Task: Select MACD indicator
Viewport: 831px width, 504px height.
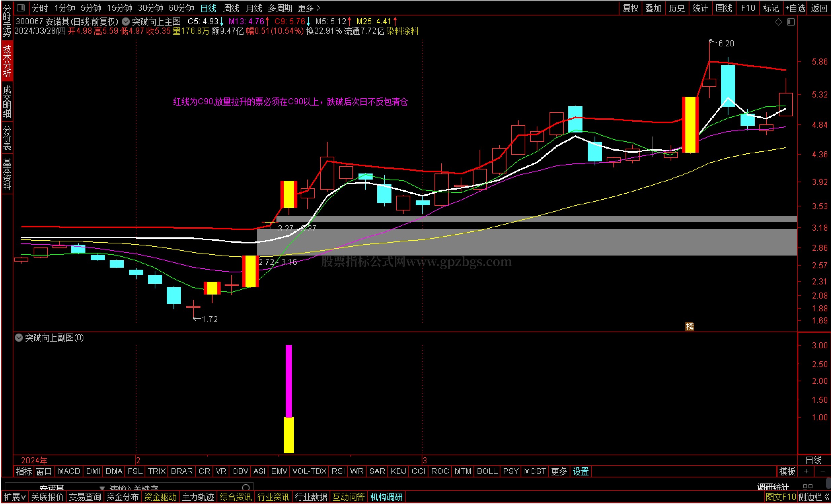Action: 69,471
